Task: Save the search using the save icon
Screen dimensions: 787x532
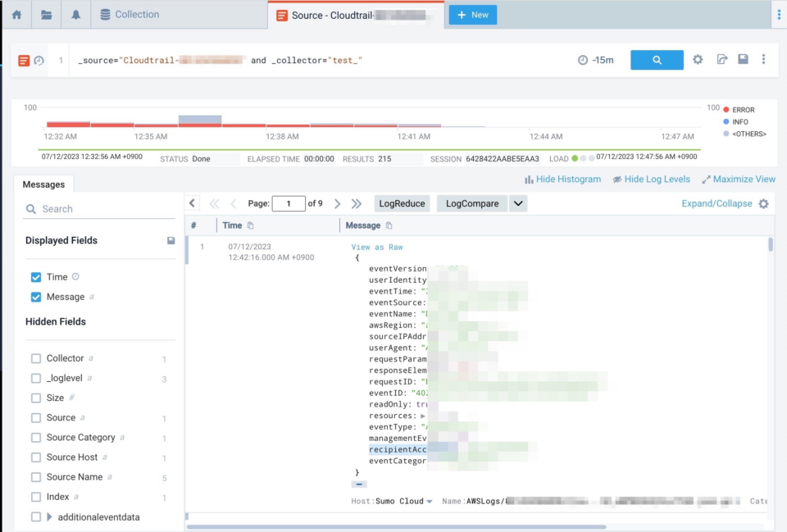Action: (745, 60)
